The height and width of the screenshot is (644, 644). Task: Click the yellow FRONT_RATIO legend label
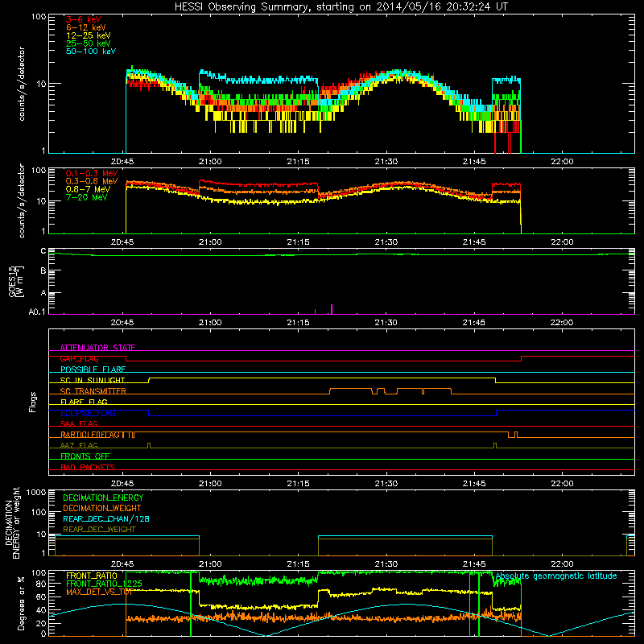(x=92, y=576)
